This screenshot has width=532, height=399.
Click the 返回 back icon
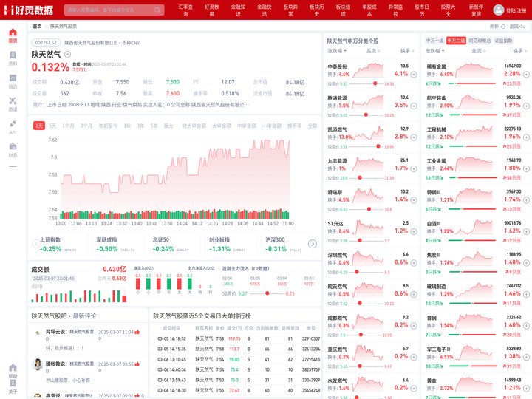522,27
